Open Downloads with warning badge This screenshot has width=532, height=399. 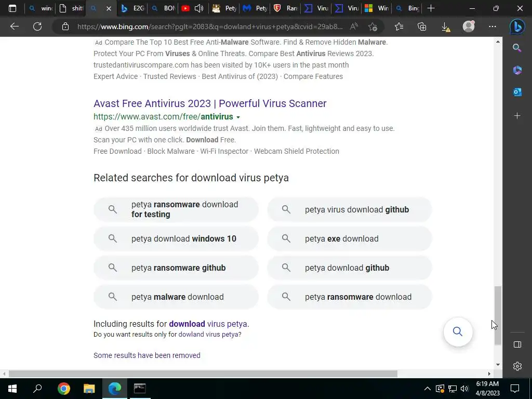pos(446,26)
